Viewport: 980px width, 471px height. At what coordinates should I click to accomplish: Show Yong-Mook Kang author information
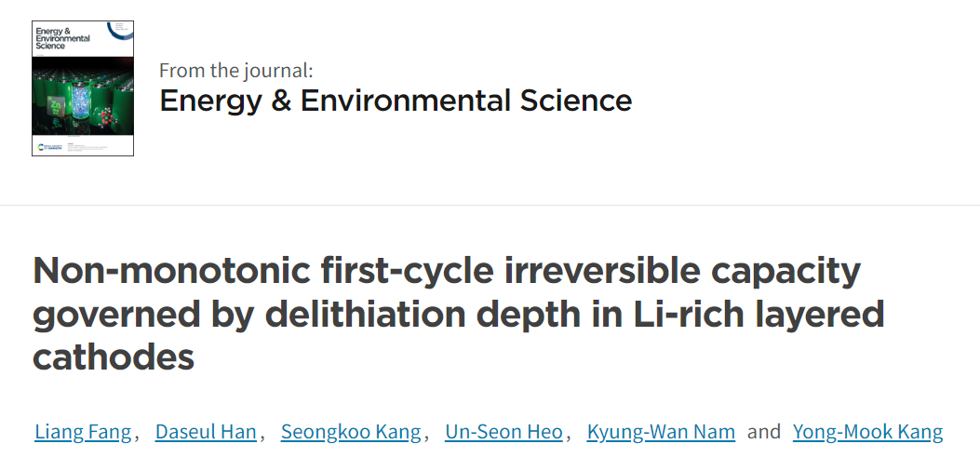coord(867,432)
